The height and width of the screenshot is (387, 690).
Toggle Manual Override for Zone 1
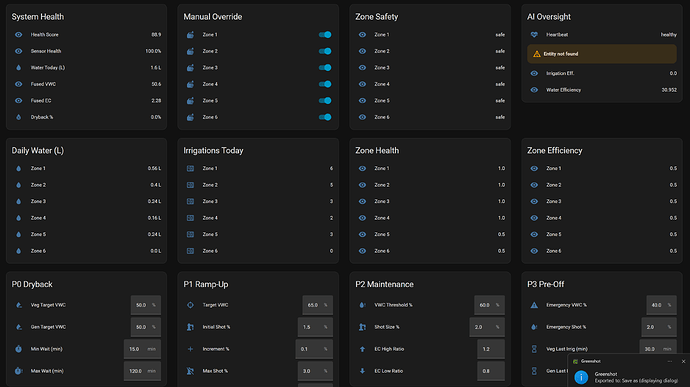(325, 34)
